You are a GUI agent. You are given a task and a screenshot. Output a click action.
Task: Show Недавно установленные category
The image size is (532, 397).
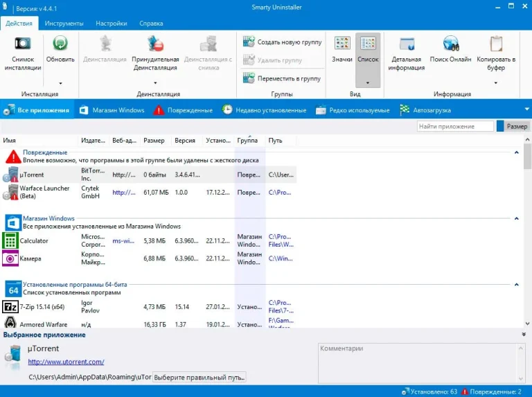click(x=264, y=110)
